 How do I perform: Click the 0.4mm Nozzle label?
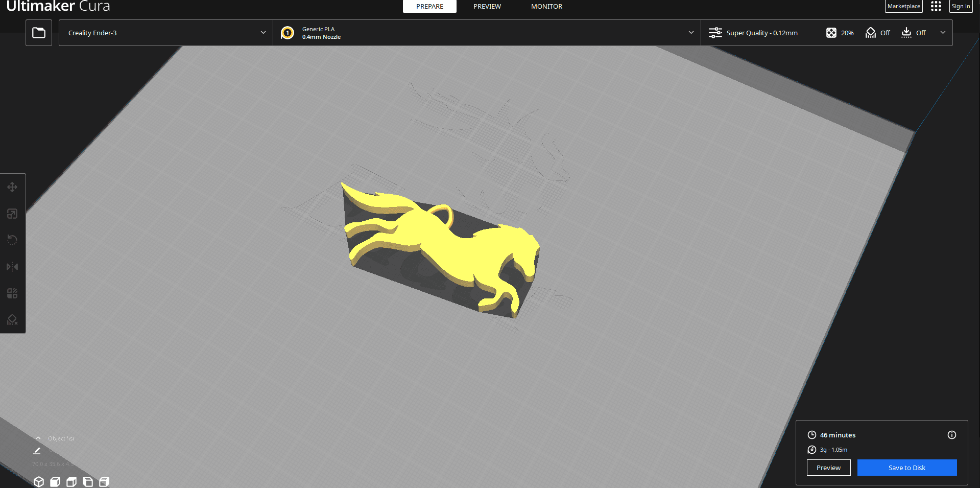tap(321, 37)
